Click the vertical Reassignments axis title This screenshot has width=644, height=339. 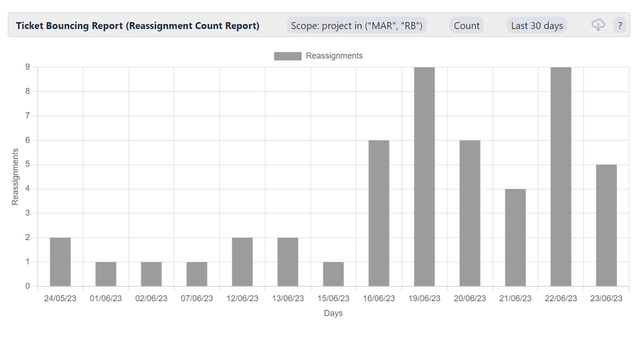pos(15,177)
